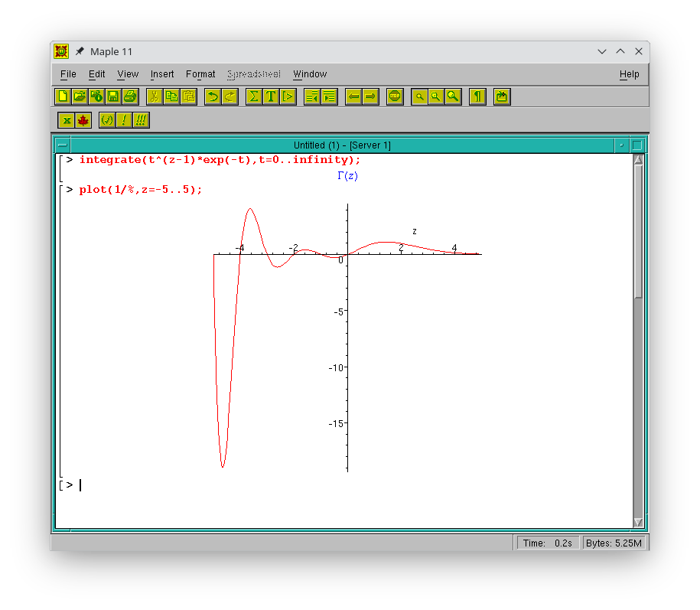Click the Cut (scissors) icon

154,96
